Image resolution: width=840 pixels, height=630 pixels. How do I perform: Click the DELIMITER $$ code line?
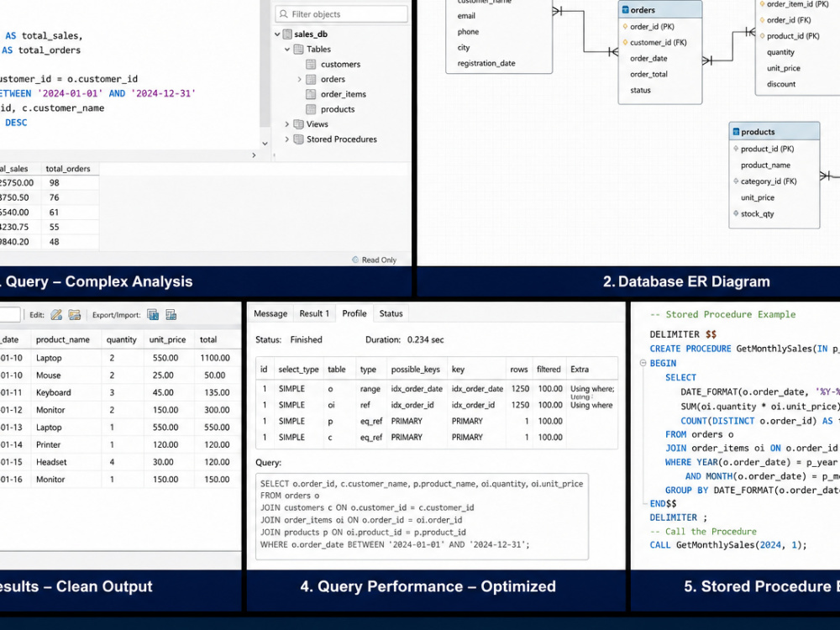683,334
